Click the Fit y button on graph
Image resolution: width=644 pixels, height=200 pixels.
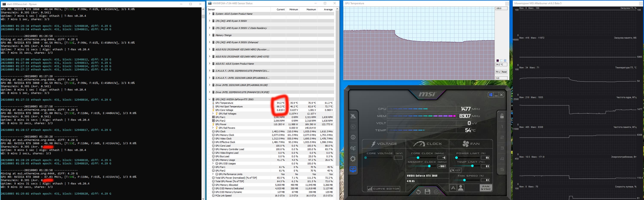(498, 72)
